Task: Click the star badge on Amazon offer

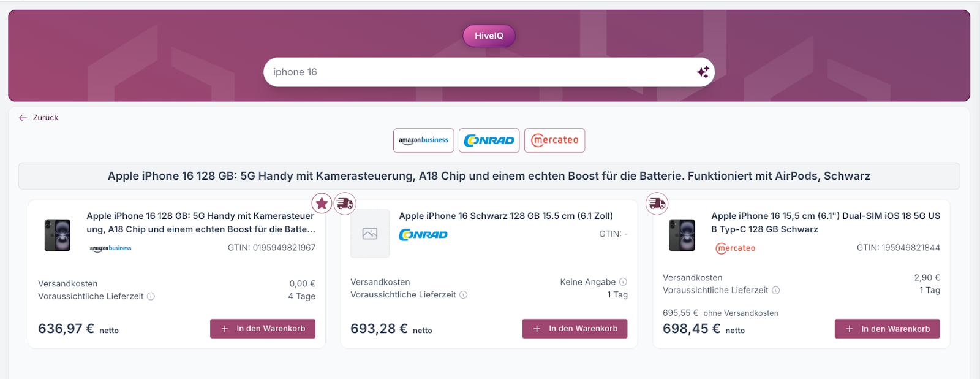Action: (322, 203)
